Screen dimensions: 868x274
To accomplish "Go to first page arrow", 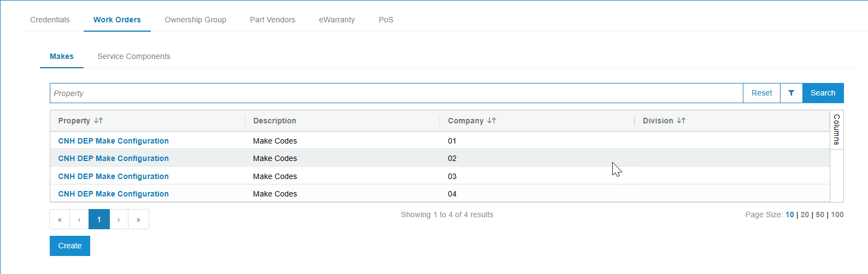I will click(x=60, y=219).
